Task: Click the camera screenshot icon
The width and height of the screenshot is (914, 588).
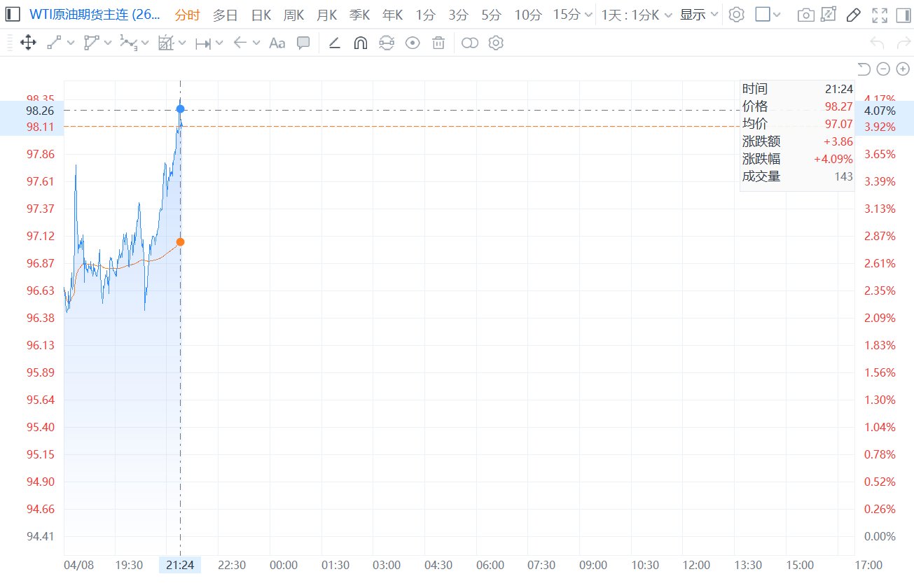Action: [806, 15]
